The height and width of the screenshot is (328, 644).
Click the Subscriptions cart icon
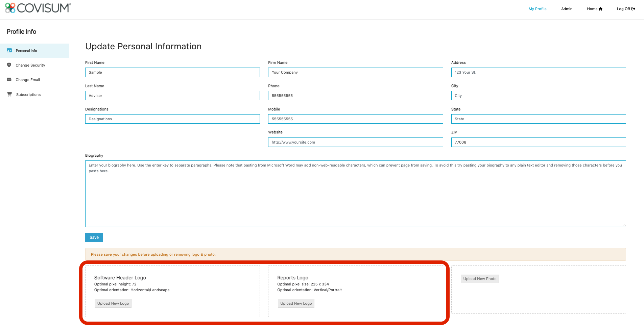pos(9,94)
